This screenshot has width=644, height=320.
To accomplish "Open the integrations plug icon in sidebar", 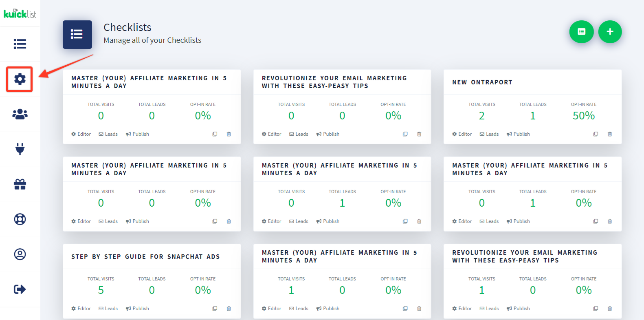I will [20, 149].
